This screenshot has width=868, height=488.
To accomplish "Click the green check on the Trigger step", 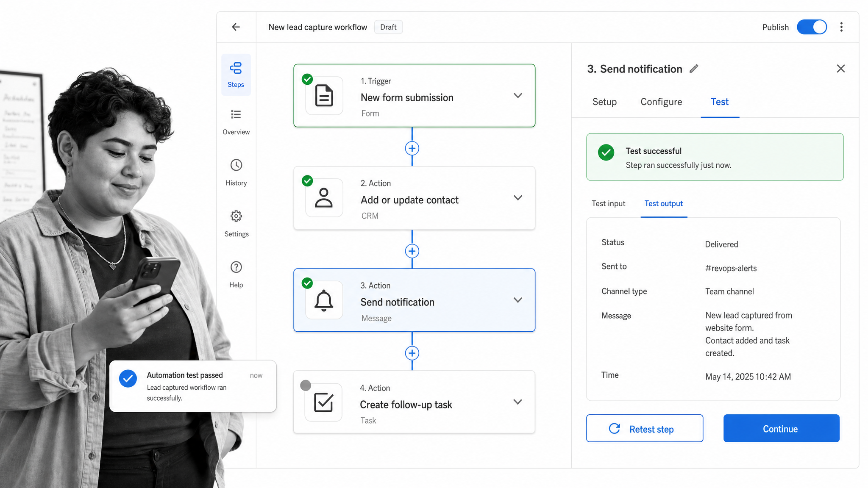I will click(307, 79).
